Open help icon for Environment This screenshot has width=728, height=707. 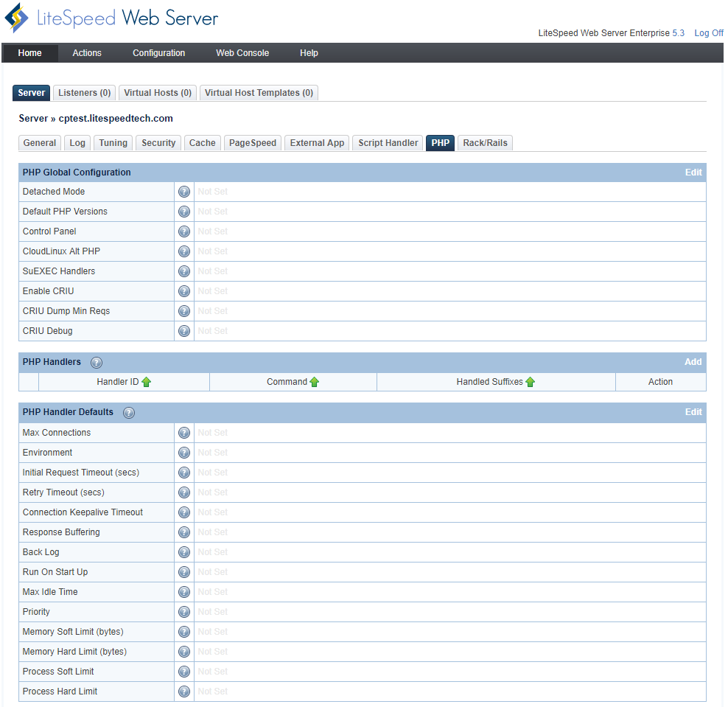(x=184, y=453)
